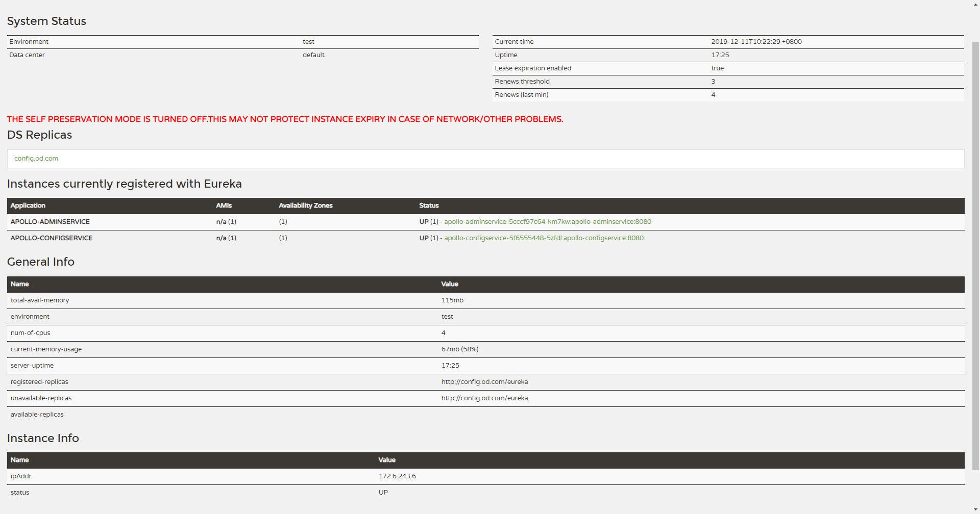The height and width of the screenshot is (514, 980).
Task: Click the page vertical scrollbar thumb
Action: 975,255
